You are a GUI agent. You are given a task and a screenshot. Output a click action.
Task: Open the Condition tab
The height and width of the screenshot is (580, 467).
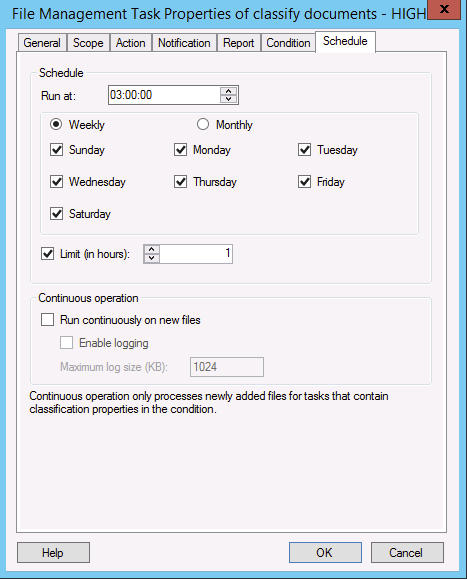tap(288, 43)
